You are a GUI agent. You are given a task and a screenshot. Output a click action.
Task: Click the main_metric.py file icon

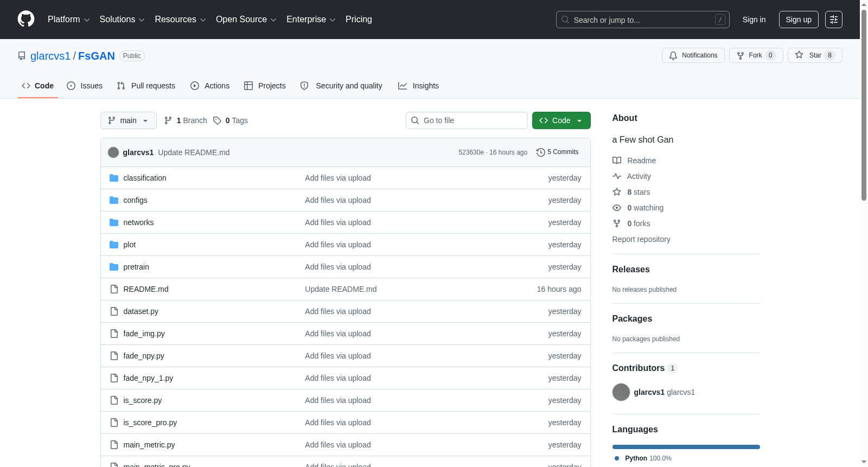[114, 445]
